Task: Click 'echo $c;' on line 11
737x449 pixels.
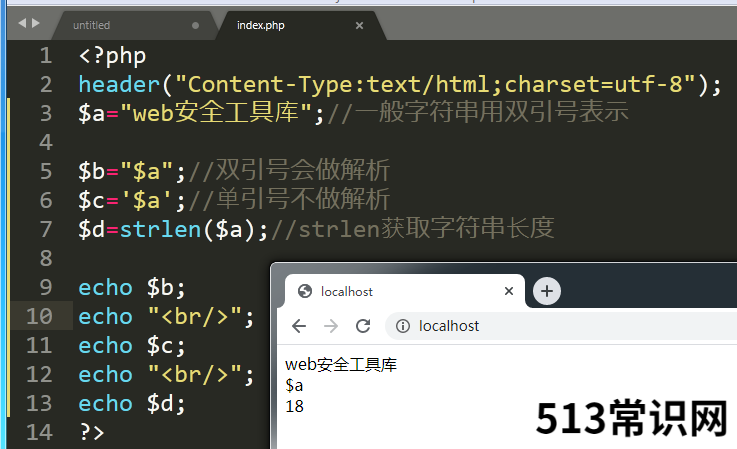Action: [132, 346]
